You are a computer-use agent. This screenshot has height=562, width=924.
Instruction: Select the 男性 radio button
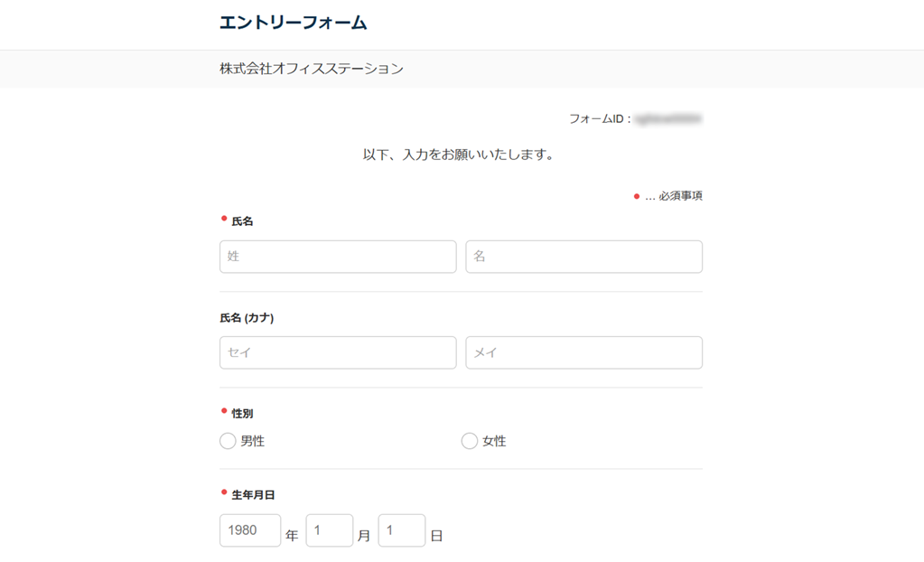click(x=228, y=442)
